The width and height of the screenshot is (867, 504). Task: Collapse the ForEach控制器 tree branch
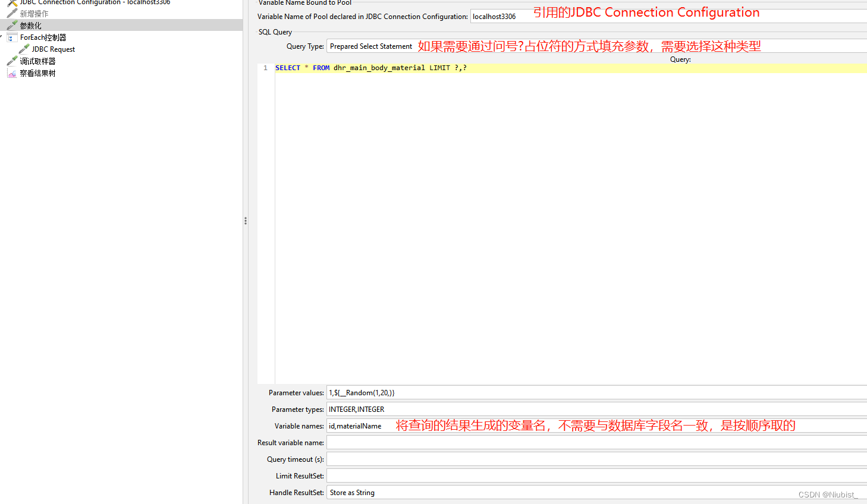1,37
